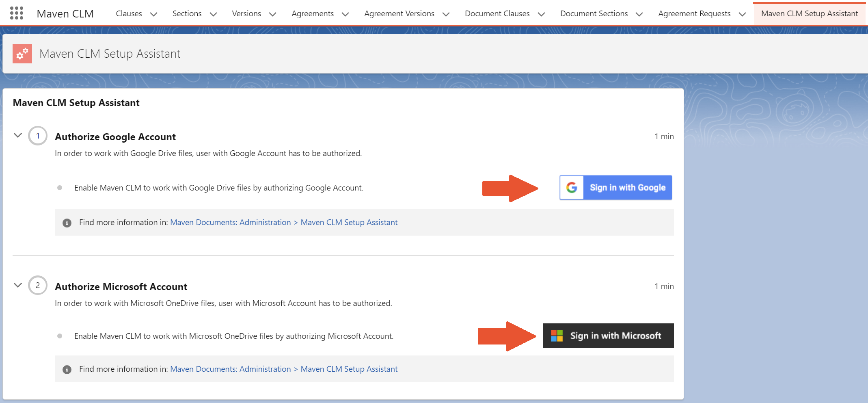
Task: Open the Versions tab dropdown arrow
Action: tap(272, 14)
